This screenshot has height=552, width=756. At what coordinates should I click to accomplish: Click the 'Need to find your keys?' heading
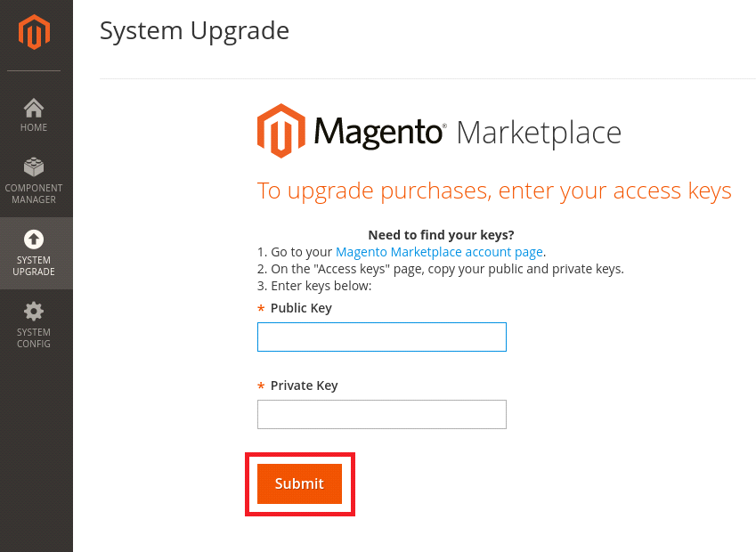click(441, 235)
